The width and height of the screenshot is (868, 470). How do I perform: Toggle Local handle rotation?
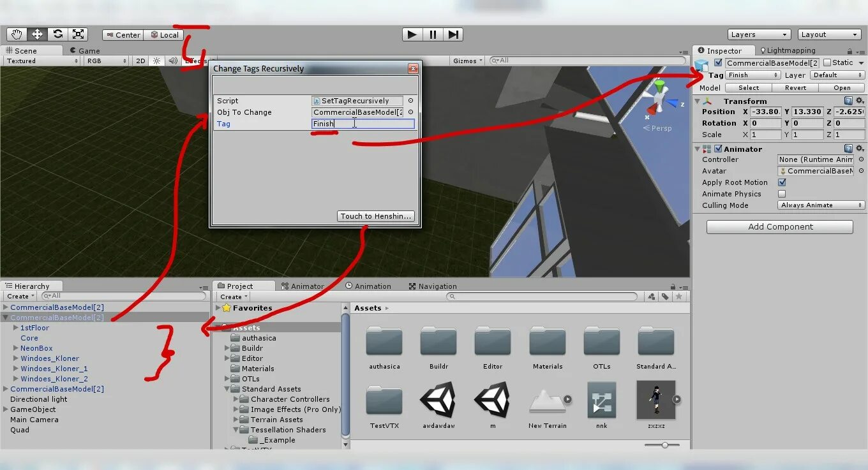click(163, 35)
